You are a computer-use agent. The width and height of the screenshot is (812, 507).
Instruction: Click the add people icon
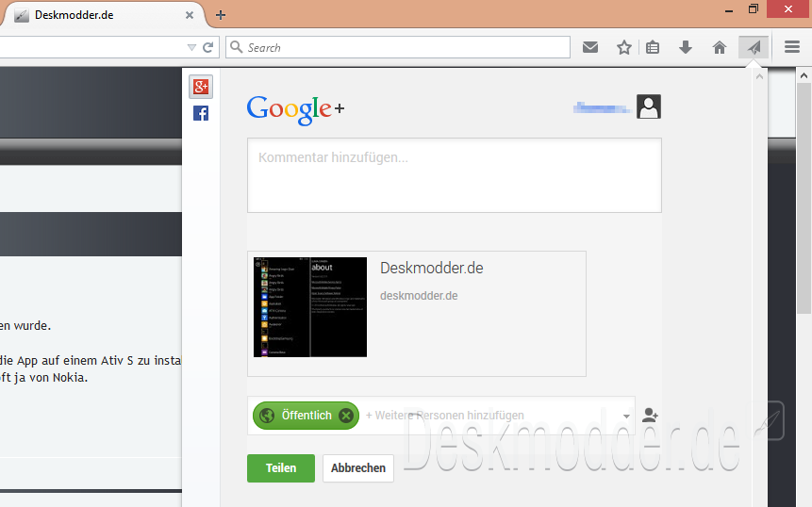(x=650, y=415)
